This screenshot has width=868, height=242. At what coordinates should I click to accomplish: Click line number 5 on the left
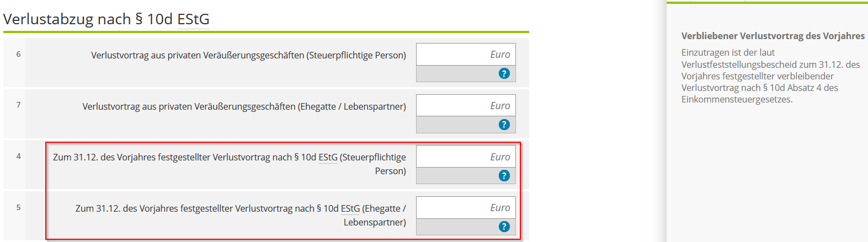point(18,207)
